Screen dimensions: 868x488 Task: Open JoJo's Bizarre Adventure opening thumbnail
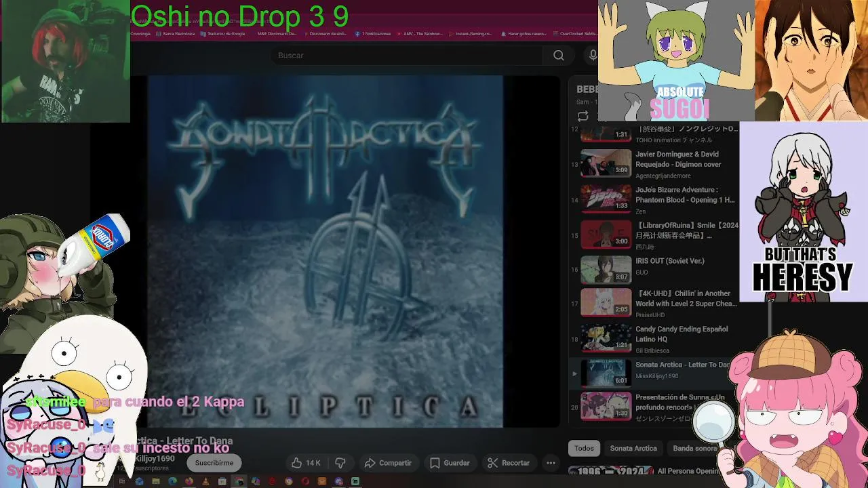click(x=606, y=199)
